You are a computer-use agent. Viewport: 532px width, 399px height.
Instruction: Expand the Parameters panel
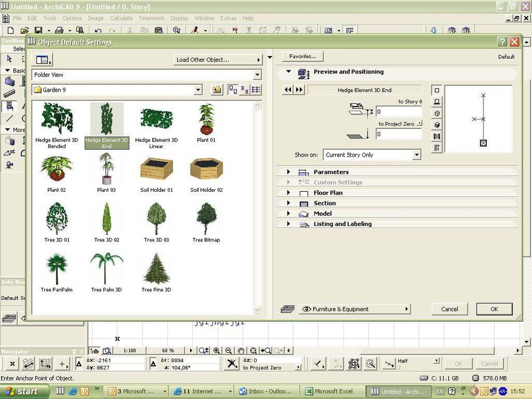[289, 172]
